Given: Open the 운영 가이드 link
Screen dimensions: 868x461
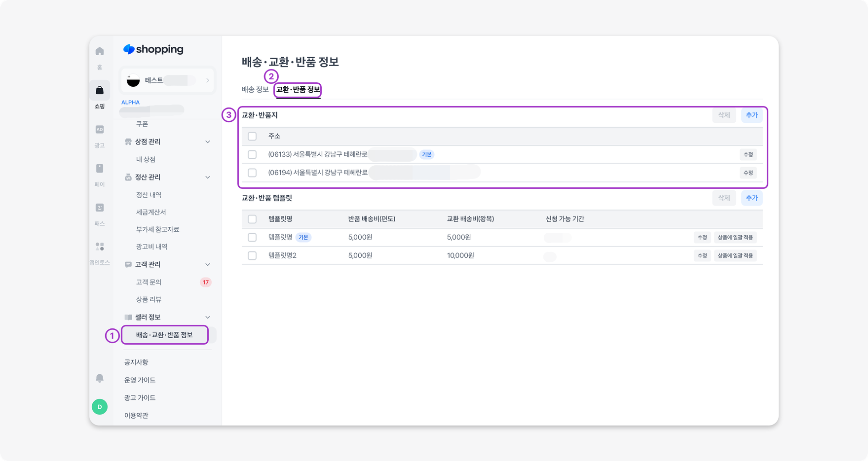Looking at the screenshot, I should point(140,380).
